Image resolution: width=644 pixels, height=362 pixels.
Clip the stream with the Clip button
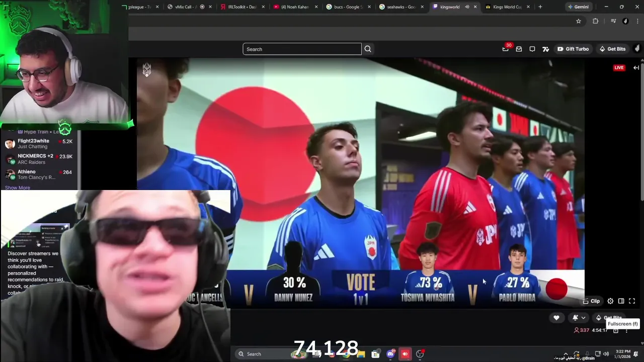point(591,301)
